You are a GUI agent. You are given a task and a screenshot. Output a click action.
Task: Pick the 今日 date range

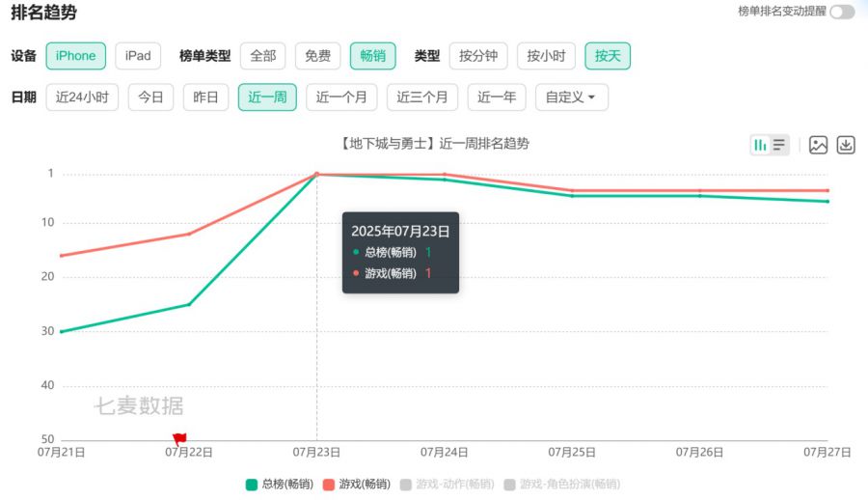[150, 97]
